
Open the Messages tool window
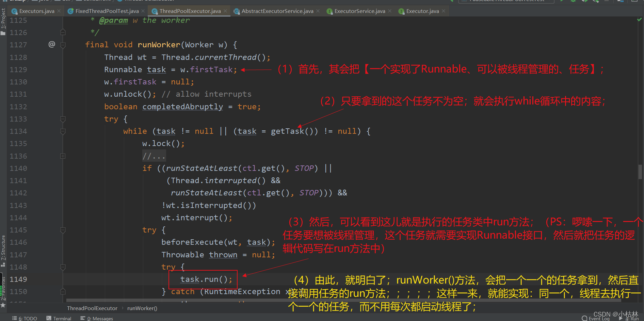[x=97, y=318]
